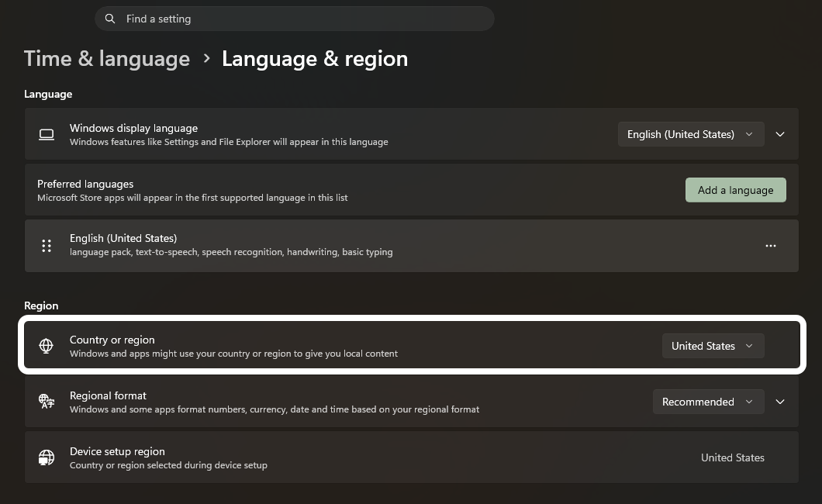822x504 pixels.
Task: Click the Device setup region icon
Action: pos(47,457)
